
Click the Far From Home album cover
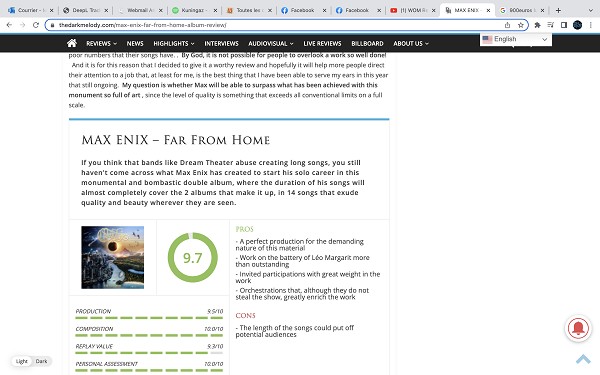pos(112,257)
